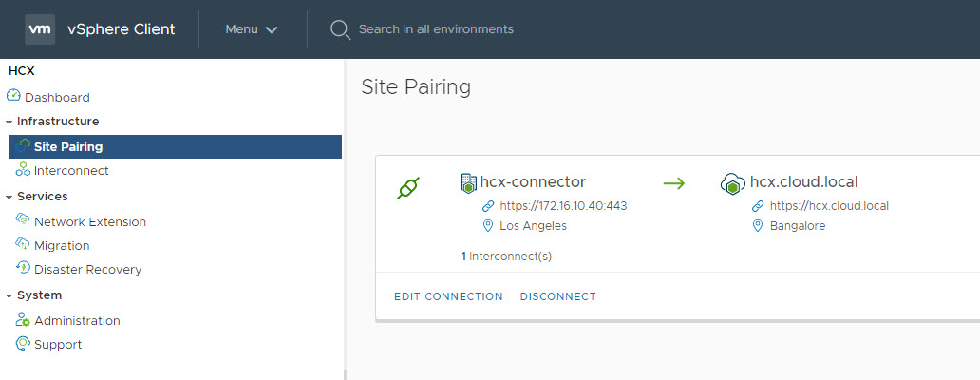The height and width of the screenshot is (380, 980).
Task: Collapse the System section
Action: (x=9, y=295)
